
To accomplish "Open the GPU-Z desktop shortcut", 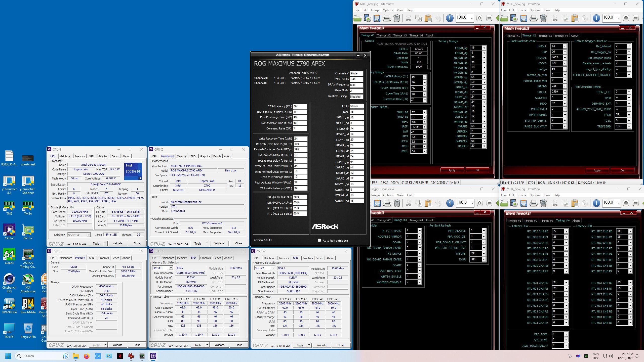I will tap(28, 232).
